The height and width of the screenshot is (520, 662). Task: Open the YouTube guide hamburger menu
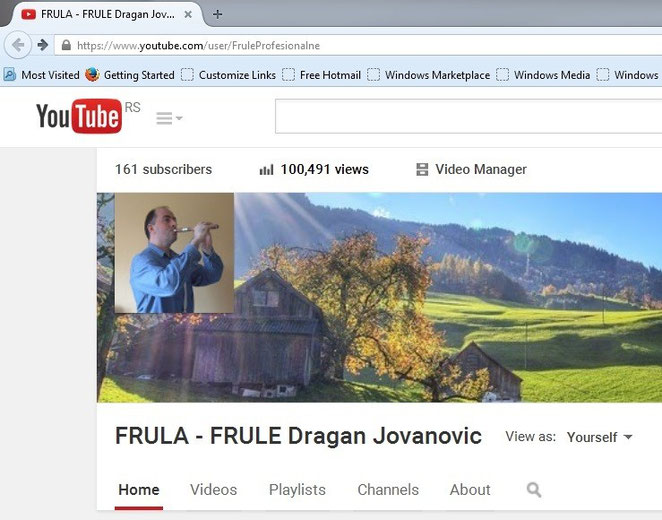click(x=169, y=118)
